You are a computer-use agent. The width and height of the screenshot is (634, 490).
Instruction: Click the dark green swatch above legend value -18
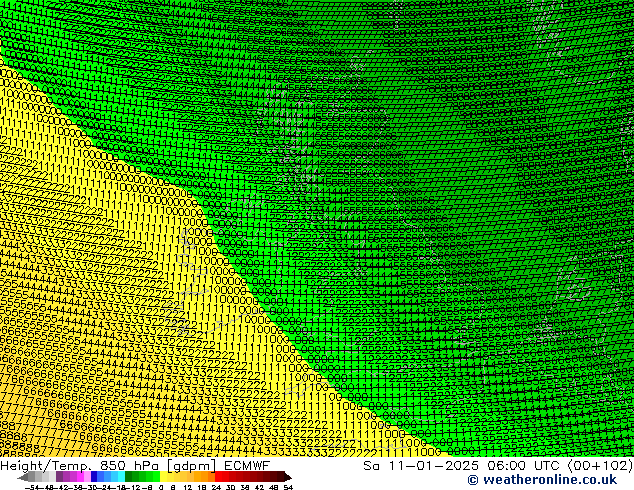coord(129,476)
